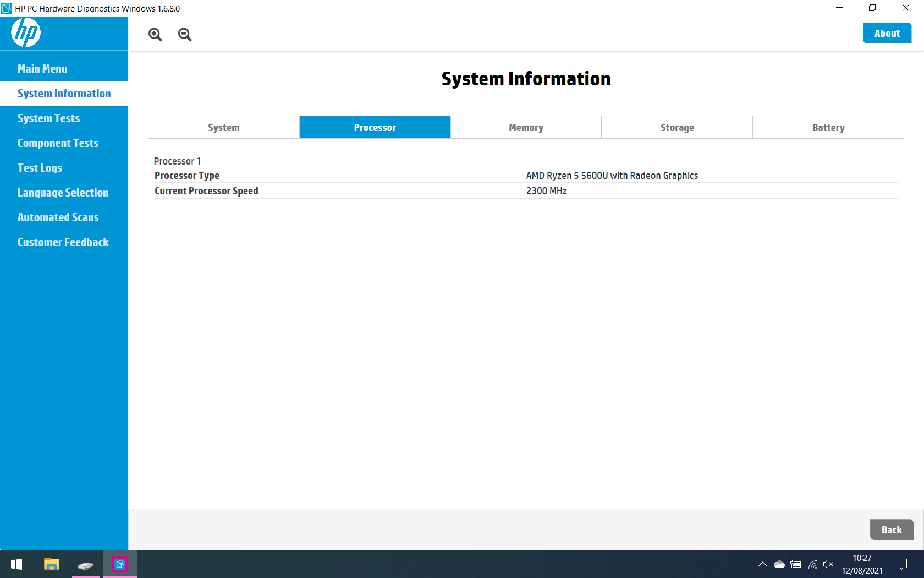Image resolution: width=924 pixels, height=578 pixels.
Task: Click the OneDrive cloud tray icon
Action: [779, 564]
